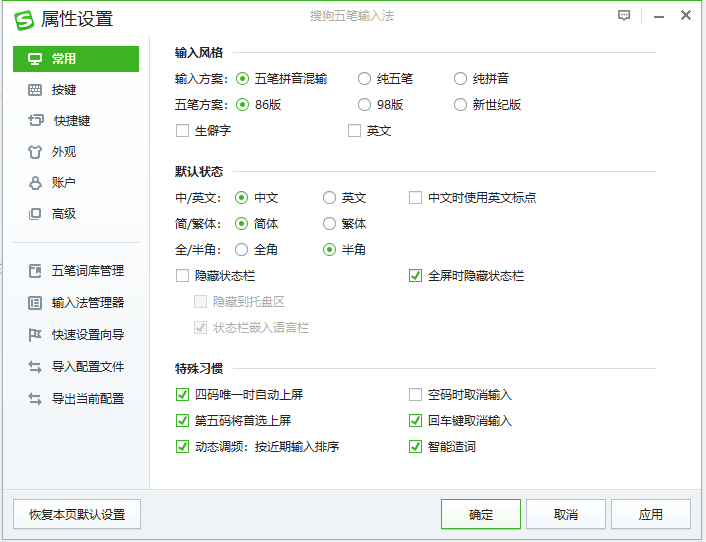Choose the 98版 Wubi scheme

pyautogui.click(x=364, y=105)
